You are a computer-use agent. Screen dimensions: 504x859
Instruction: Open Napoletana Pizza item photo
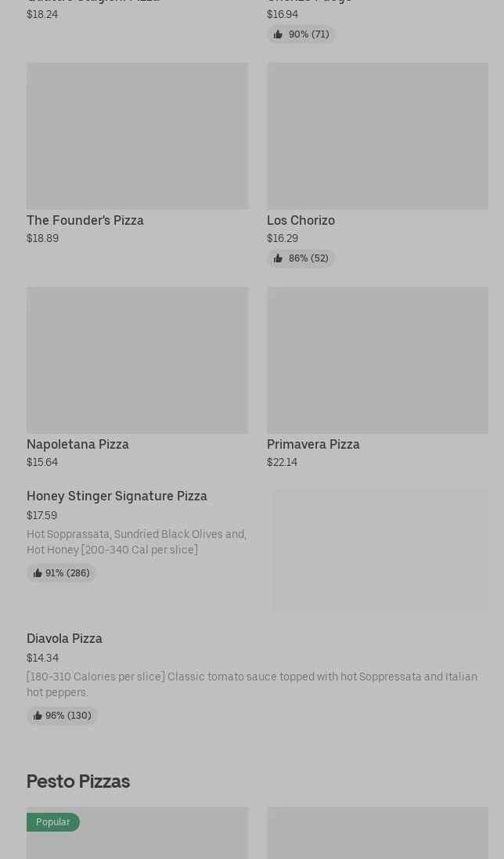pyautogui.click(x=137, y=359)
